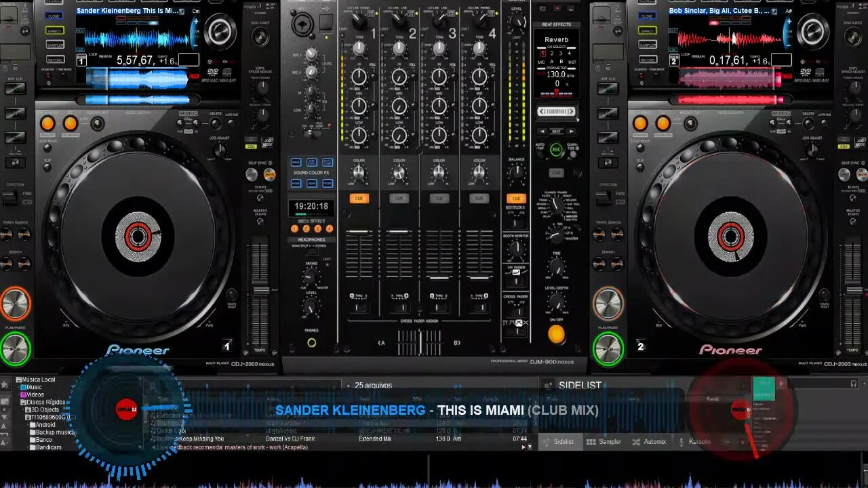Toggle headphone CUE for mixer channel 4
Viewport: 868px width, 488px height.
(479, 199)
